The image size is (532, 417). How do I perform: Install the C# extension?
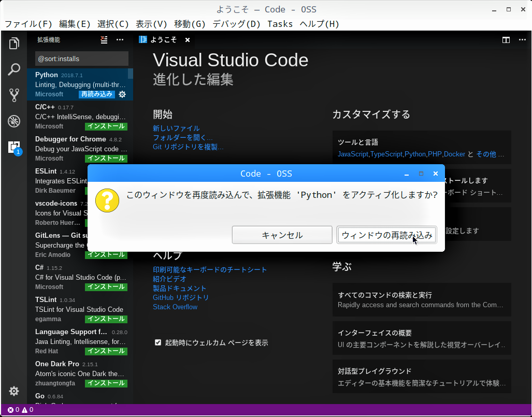[106, 287]
